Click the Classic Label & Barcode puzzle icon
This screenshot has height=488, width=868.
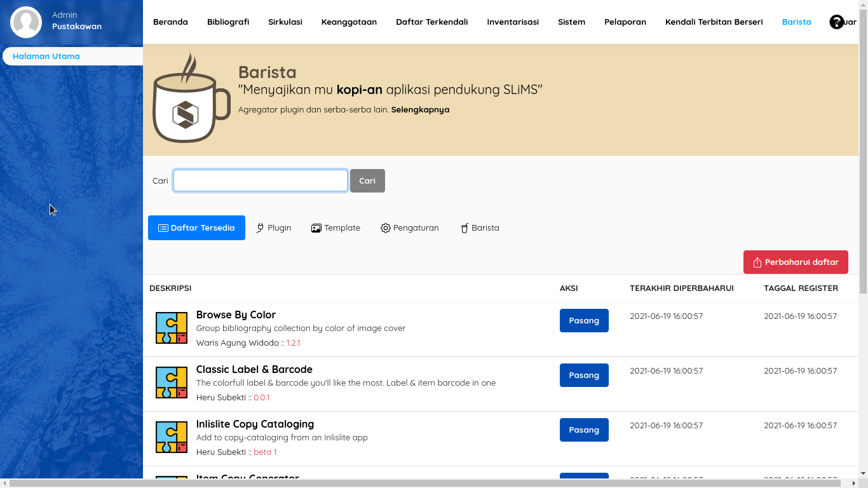coord(172,383)
